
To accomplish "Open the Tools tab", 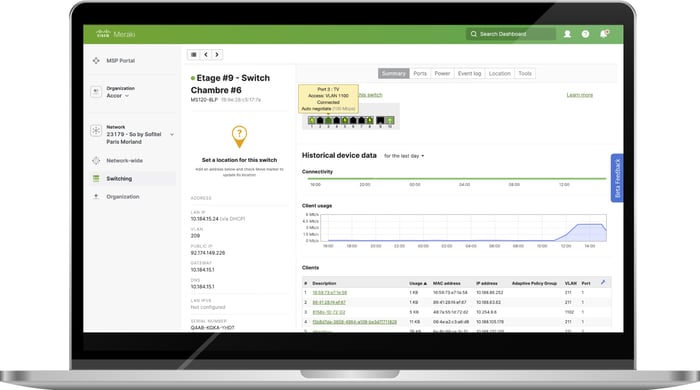I will pos(525,73).
